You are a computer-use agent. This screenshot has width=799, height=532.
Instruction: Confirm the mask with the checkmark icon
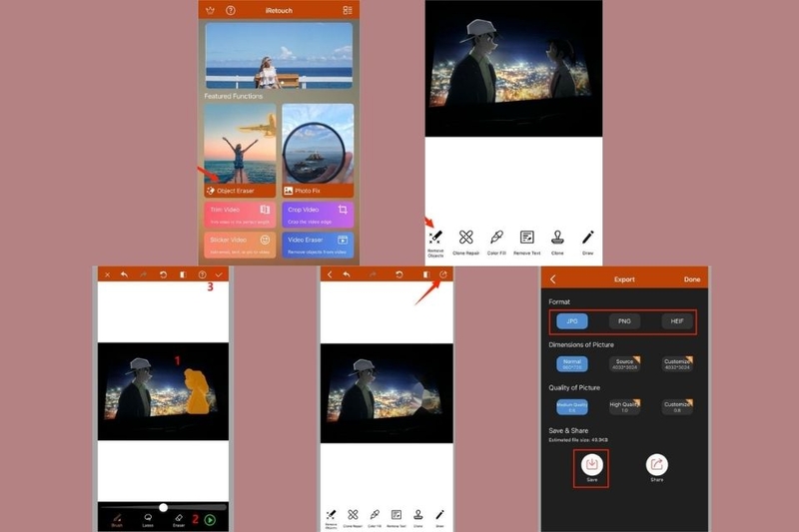[219, 274]
